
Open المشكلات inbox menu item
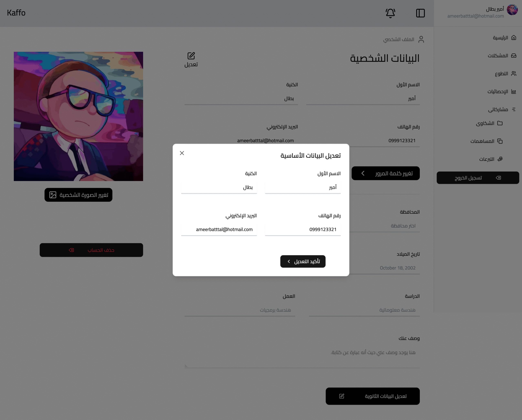tap(502, 56)
